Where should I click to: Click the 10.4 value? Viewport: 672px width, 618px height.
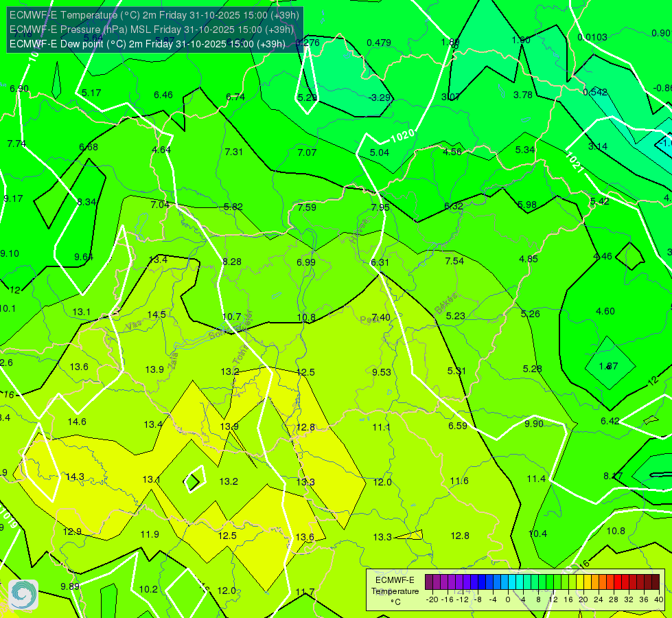(538, 534)
